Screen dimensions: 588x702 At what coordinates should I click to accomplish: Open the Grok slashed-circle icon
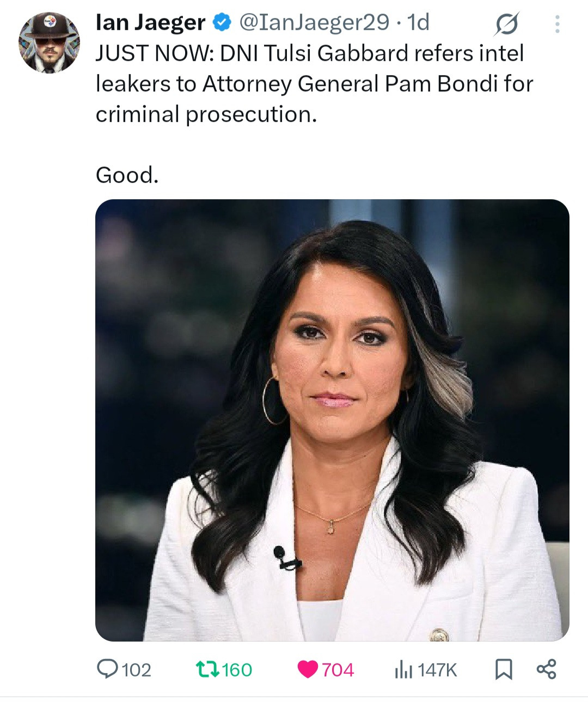506,24
